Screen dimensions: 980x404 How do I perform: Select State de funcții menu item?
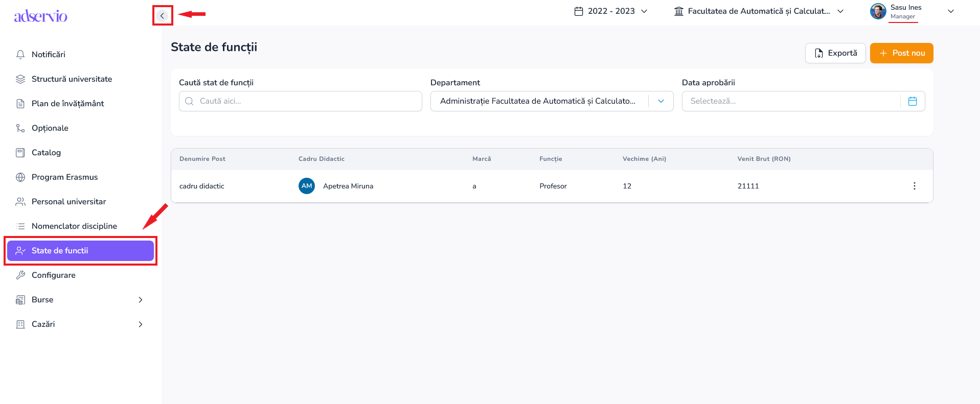80,251
